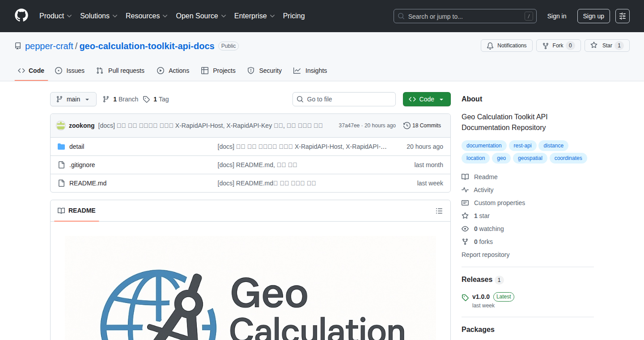The width and height of the screenshot is (644, 340).
Task: Select the documentation topic tag
Action: click(484, 146)
